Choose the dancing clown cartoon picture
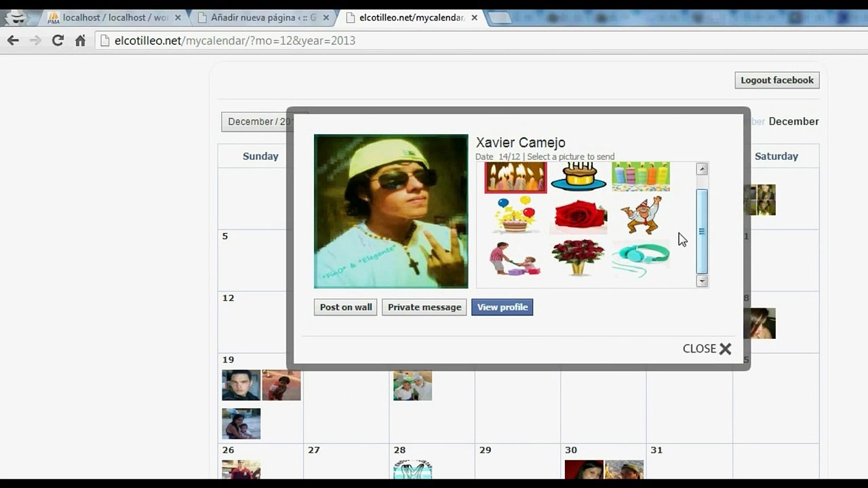 (641, 216)
